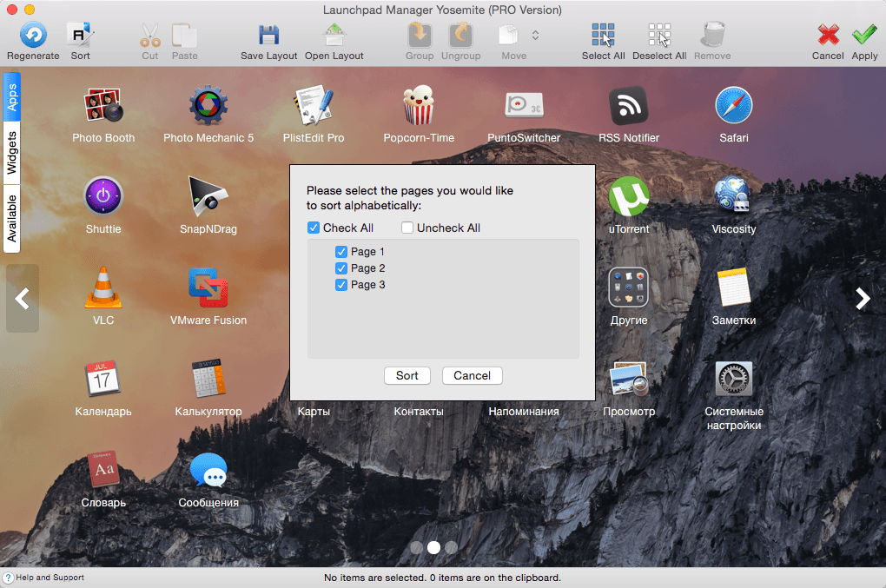Viewport: 886px width, 588px height.
Task: Select the Калькулятор calculator icon
Action: click(x=208, y=379)
